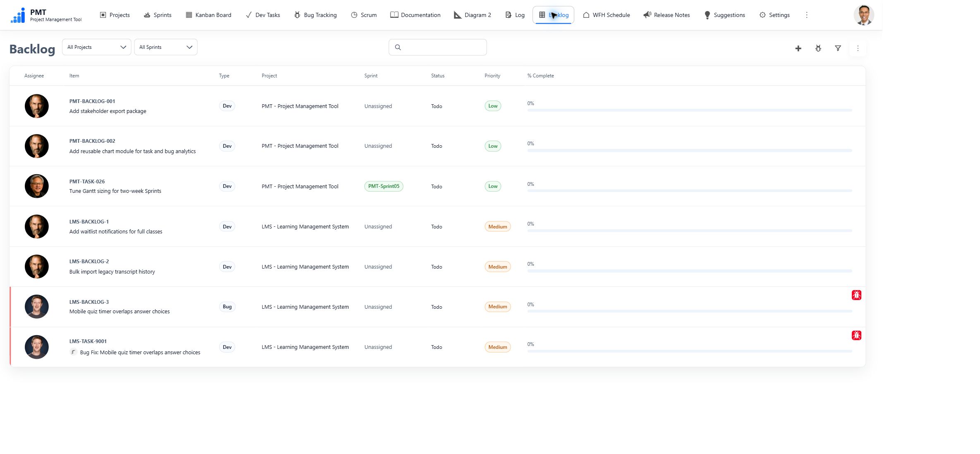Click the PMT logo icon
The image size is (980, 454).
(x=18, y=15)
